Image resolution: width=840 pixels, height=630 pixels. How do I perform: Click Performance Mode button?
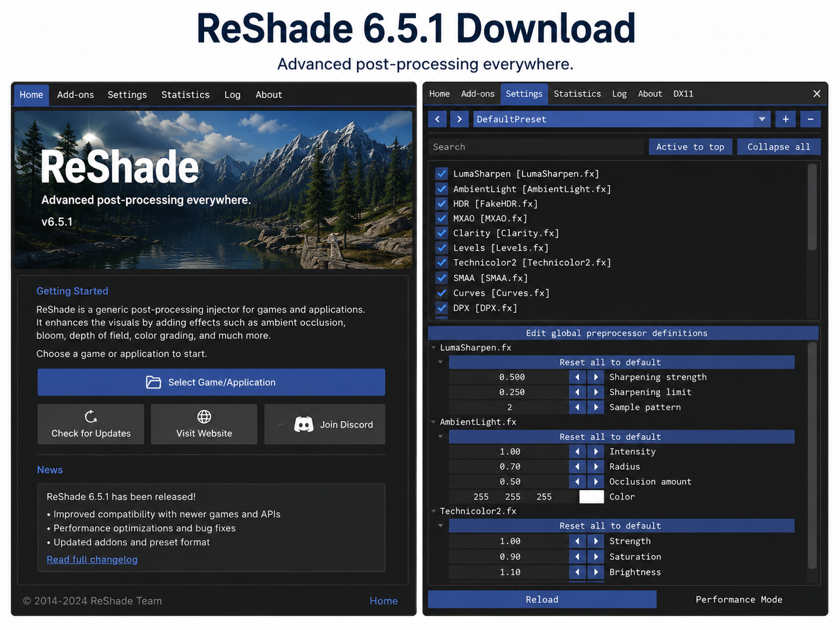coord(739,599)
